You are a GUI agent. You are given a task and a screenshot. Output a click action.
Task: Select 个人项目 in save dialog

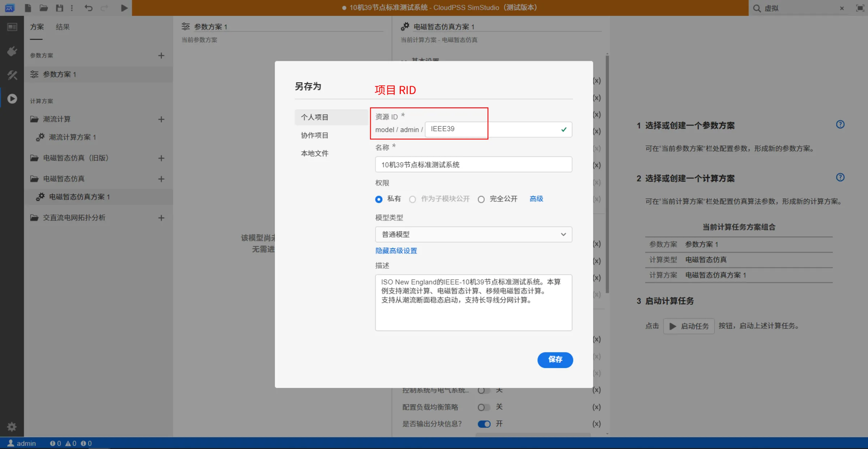click(x=331, y=117)
